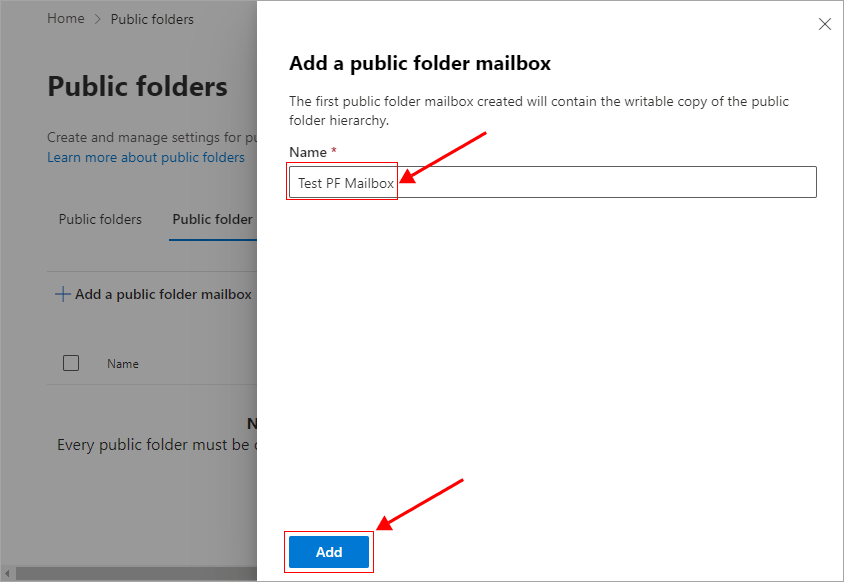This screenshot has width=844, height=582.
Task: Select the Test PF Mailbox text
Action: click(x=341, y=181)
